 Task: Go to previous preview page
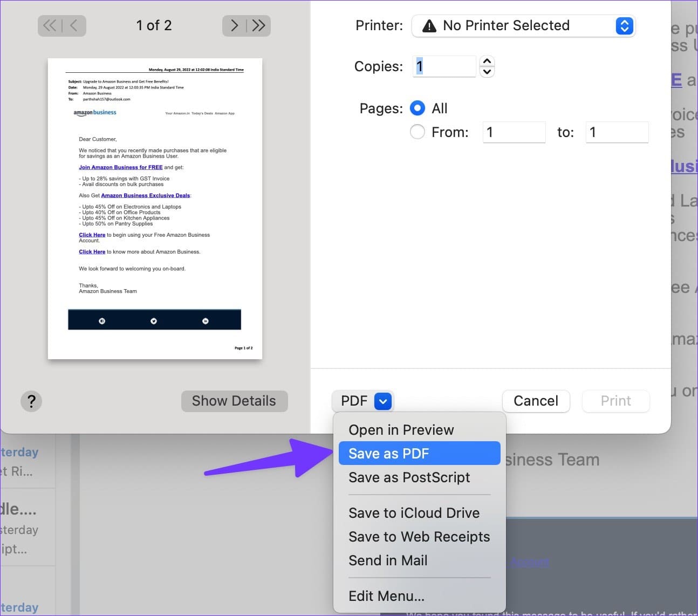(74, 25)
